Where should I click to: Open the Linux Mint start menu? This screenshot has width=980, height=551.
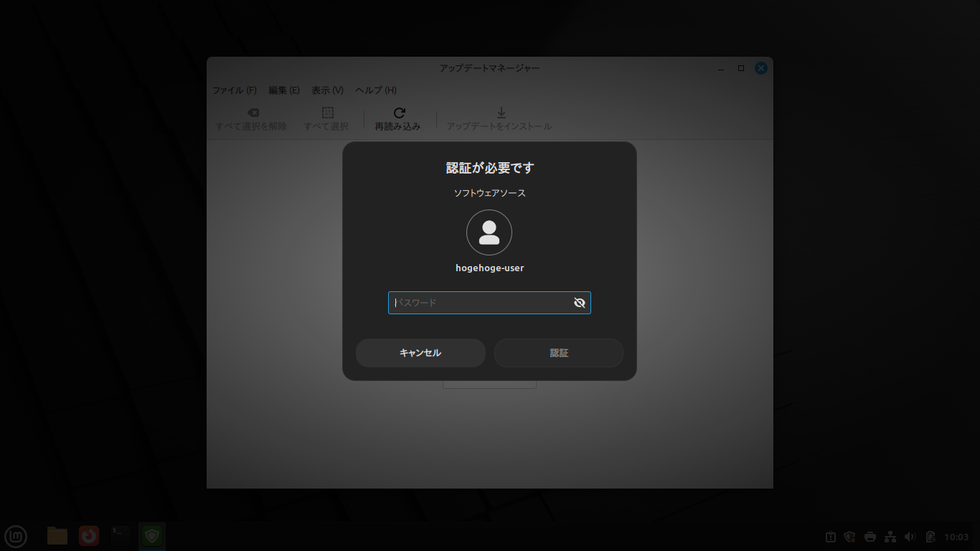coord(16,536)
